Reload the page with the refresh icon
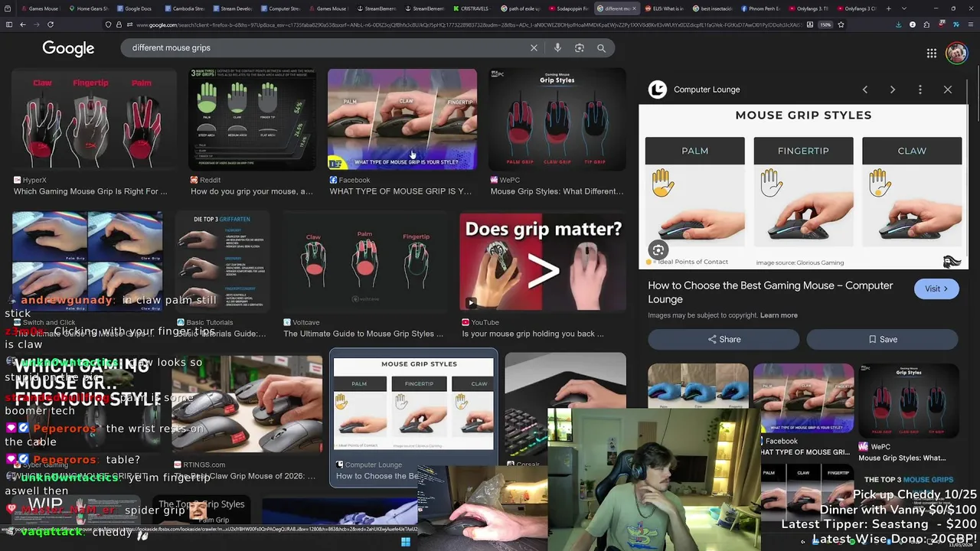 (x=51, y=24)
